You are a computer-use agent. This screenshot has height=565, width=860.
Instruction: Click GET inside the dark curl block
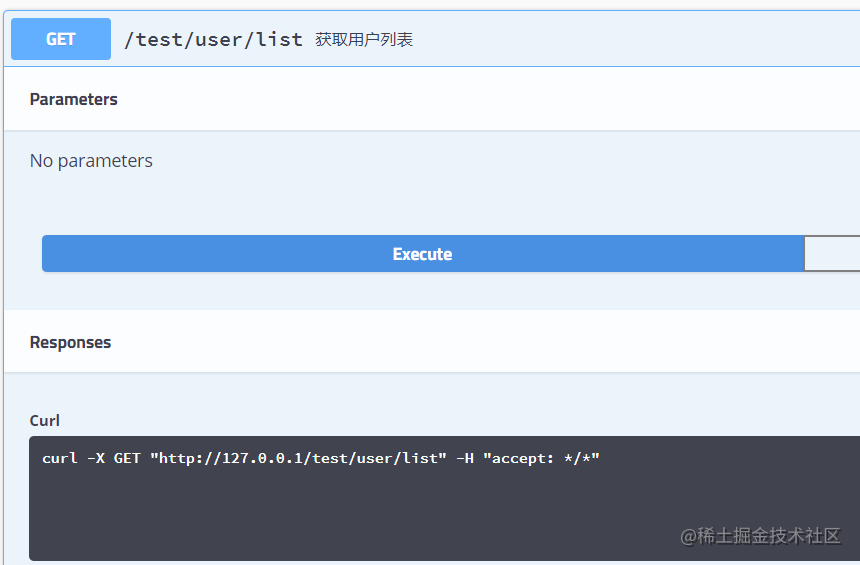click(127, 458)
